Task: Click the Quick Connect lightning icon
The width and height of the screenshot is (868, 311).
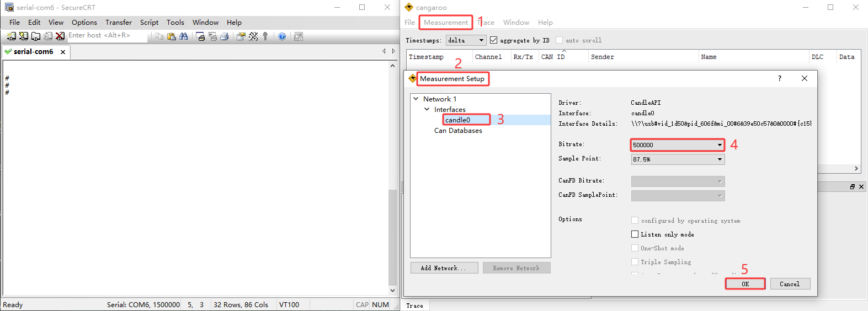Action: pos(23,36)
